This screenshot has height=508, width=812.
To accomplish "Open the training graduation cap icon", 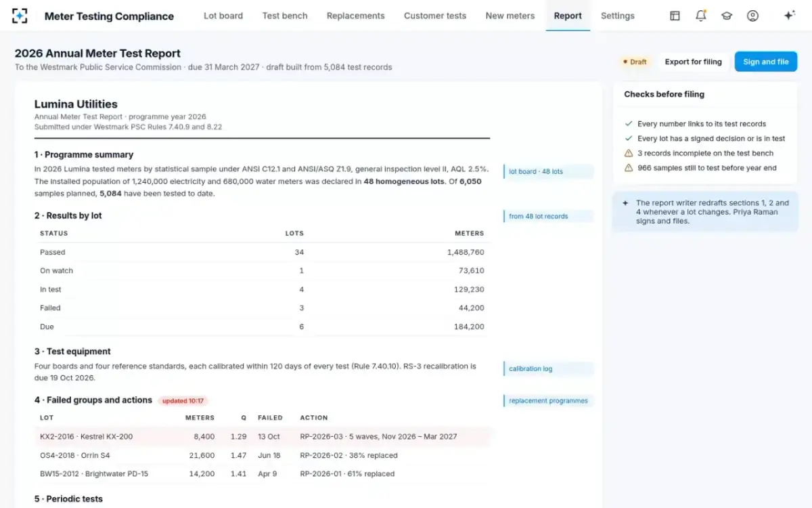I will click(727, 16).
